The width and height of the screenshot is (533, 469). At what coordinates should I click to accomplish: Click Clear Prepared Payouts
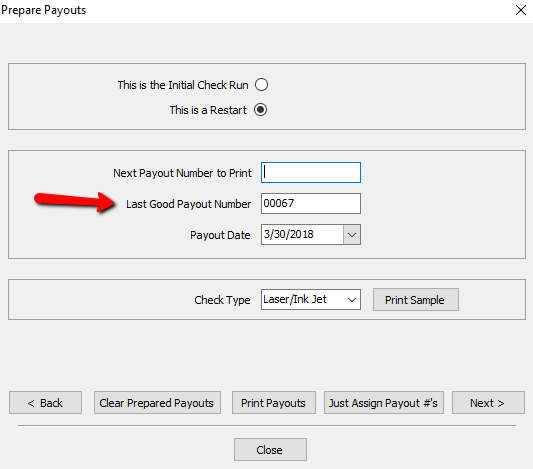coord(157,403)
